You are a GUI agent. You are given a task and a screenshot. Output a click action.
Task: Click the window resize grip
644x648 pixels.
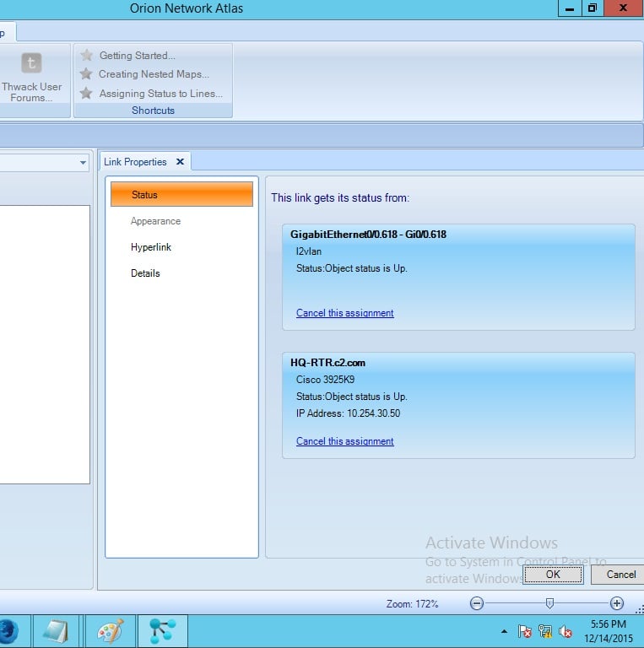[640, 609]
